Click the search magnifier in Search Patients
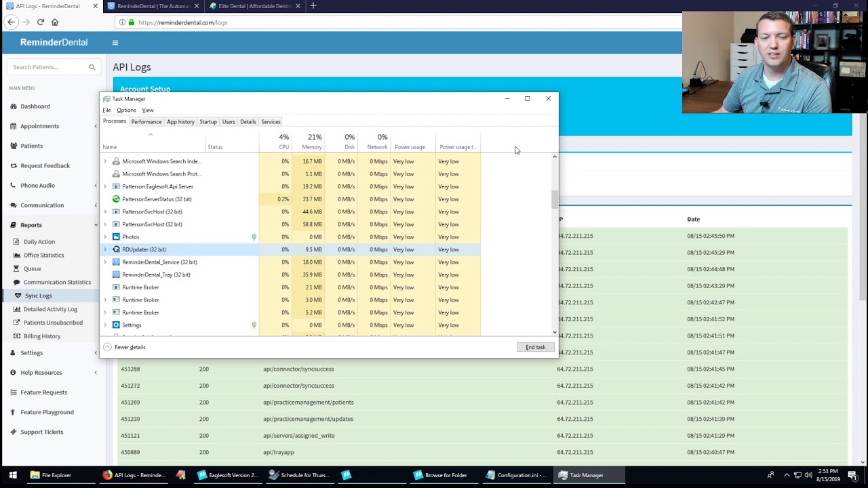The height and width of the screenshot is (488, 868). [92, 67]
